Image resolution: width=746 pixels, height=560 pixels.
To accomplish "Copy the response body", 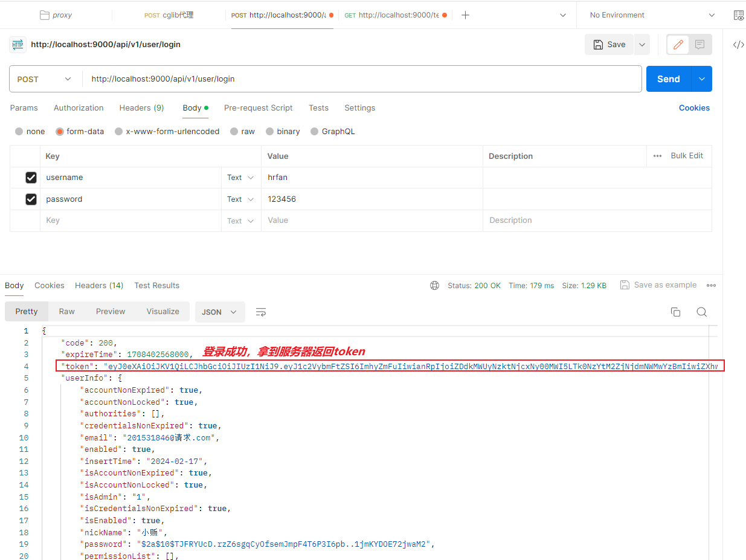I will [x=675, y=312].
